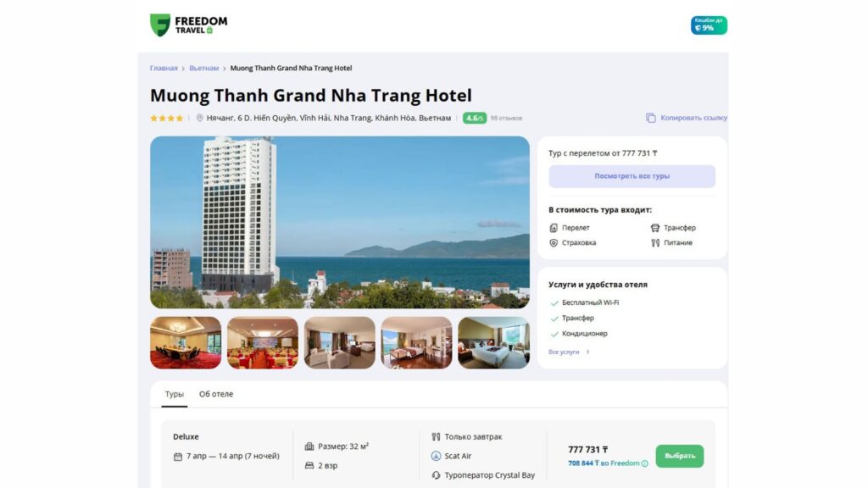Open the last bedroom thumbnail photo

pos(493,342)
